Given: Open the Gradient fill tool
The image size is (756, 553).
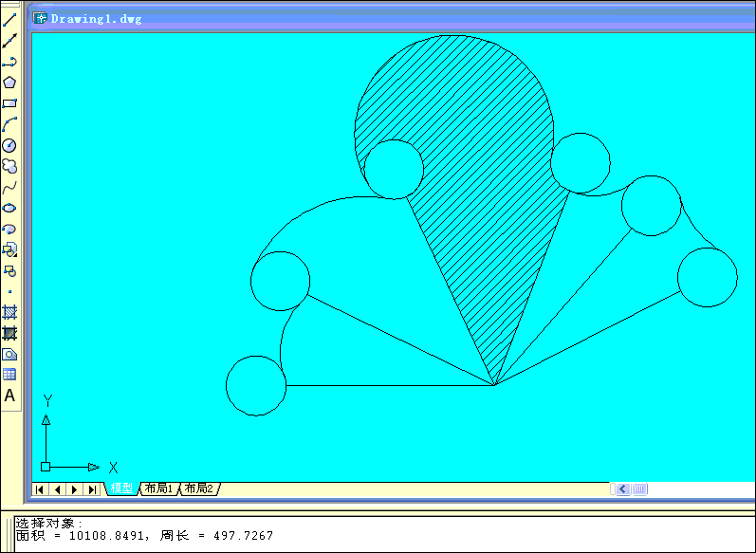Looking at the screenshot, I should (x=9, y=333).
